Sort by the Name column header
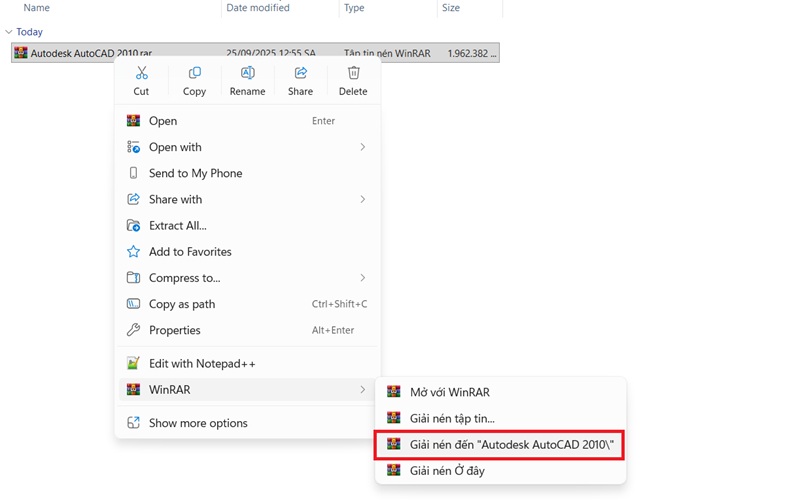Image resolution: width=800 pixels, height=501 pixels. pyautogui.click(x=37, y=8)
